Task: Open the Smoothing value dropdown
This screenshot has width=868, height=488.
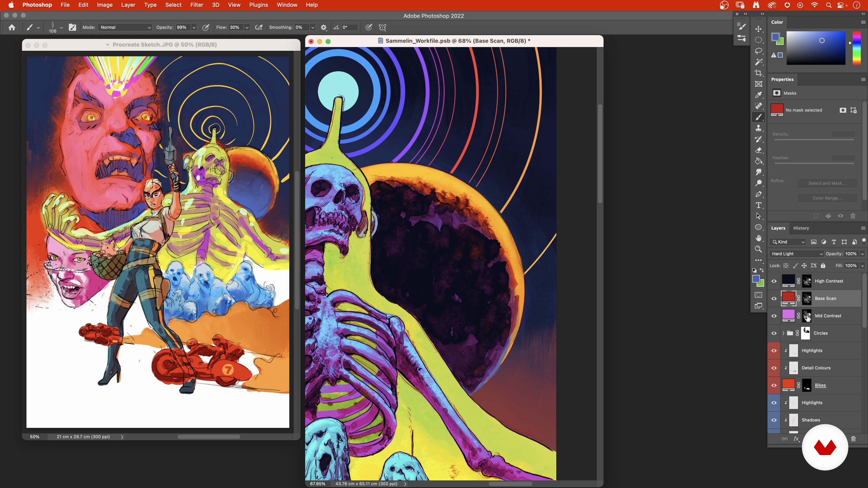Action: pos(313,28)
